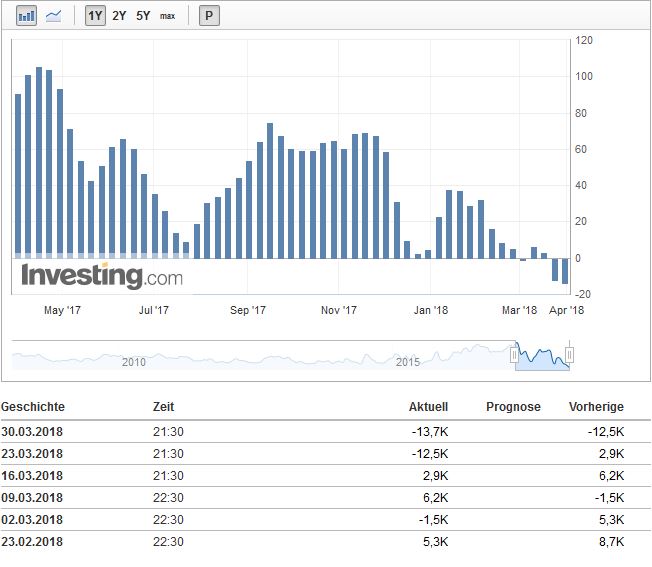Screen dimensions: 652x567
Task: Switch to bar chart view
Action: click(26, 16)
